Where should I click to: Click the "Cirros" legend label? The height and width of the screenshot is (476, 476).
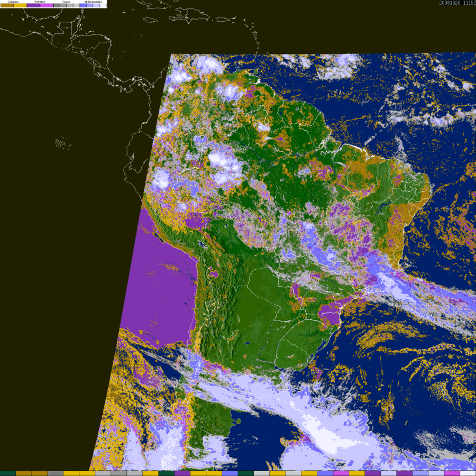pos(66,2)
